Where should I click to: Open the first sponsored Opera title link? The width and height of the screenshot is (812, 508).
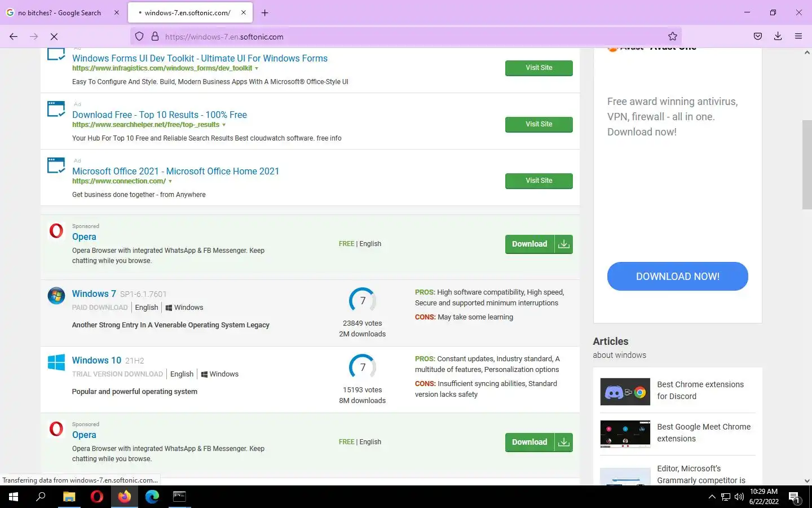click(84, 237)
